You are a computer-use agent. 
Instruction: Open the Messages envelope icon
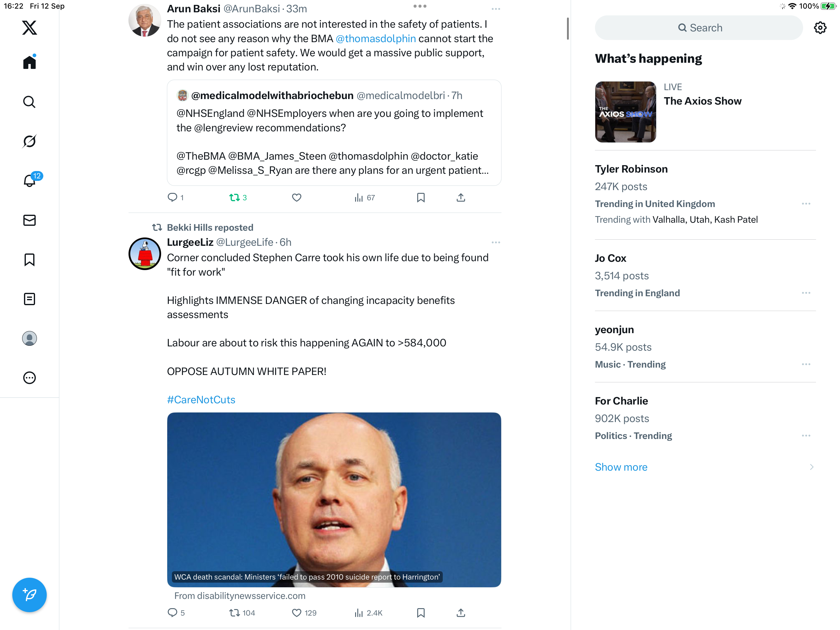[x=29, y=220]
